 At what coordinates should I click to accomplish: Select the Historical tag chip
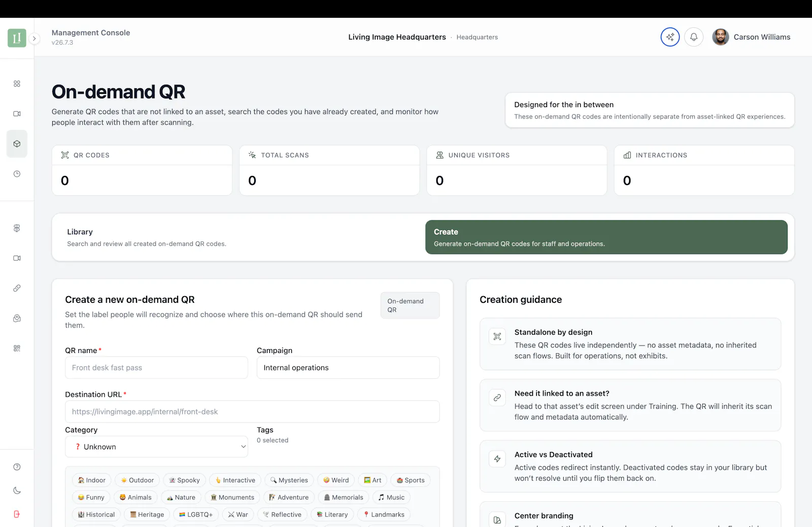[x=96, y=514]
